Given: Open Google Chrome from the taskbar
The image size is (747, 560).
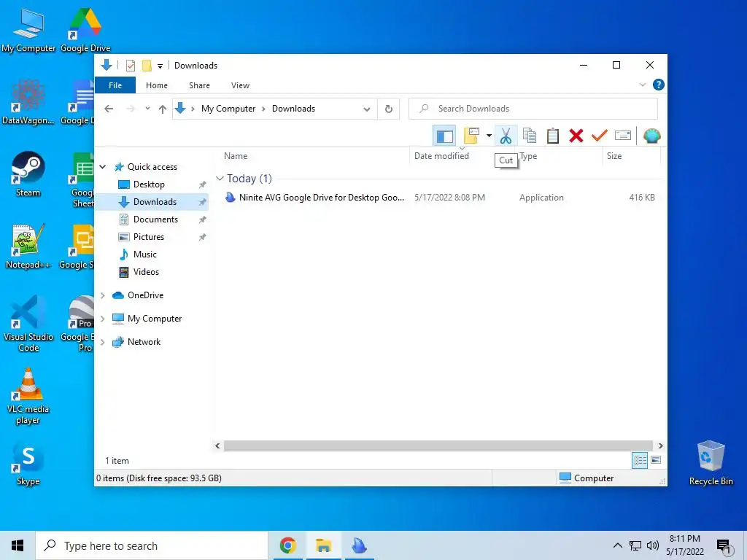Looking at the screenshot, I should click(x=287, y=545).
